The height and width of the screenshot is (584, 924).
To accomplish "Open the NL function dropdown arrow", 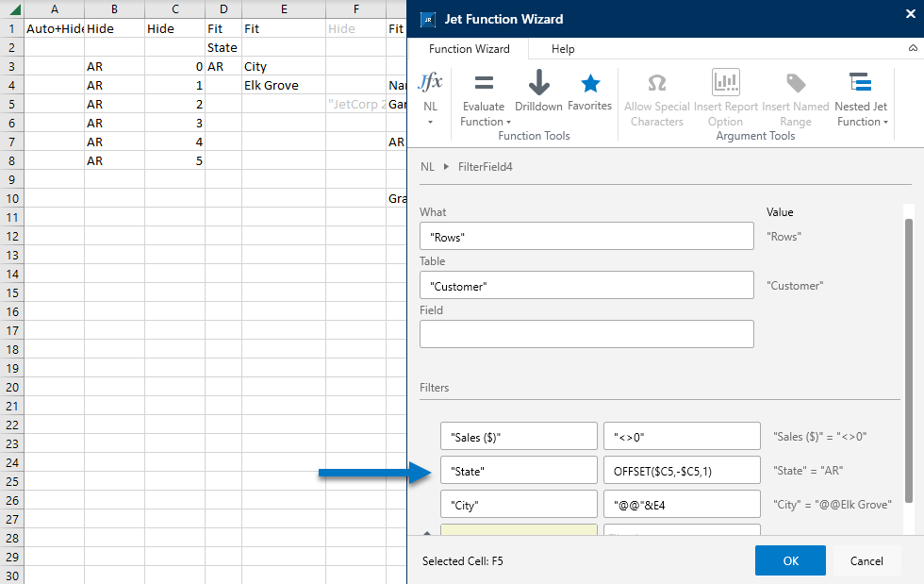I will click(x=430, y=122).
